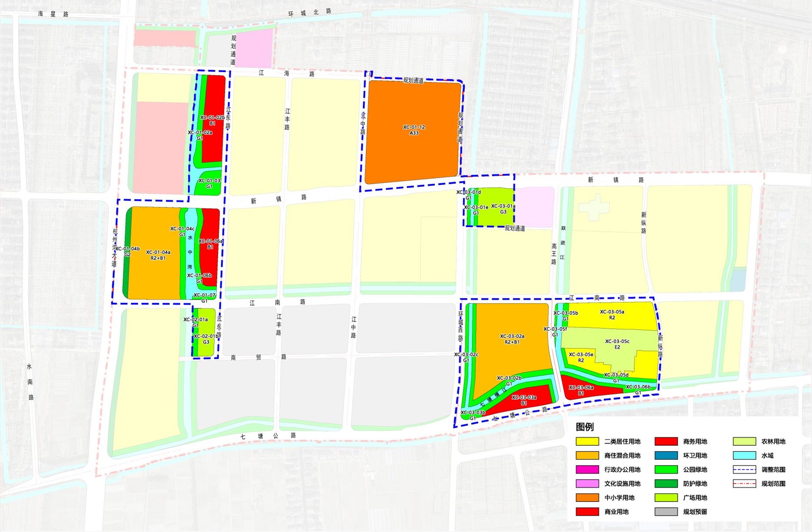812x532 pixels.
Task: Select the XC-03-01d G1 label
Action: click(468, 195)
